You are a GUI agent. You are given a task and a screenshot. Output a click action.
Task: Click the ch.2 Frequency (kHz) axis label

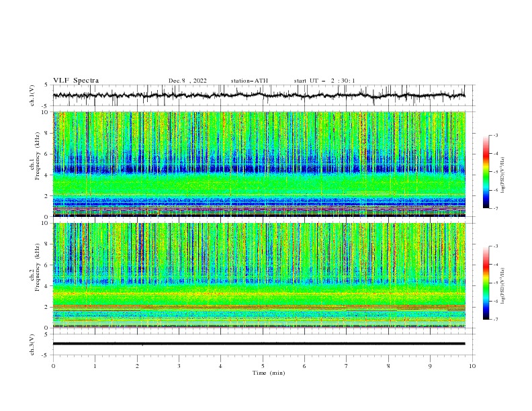click(x=35, y=267)
